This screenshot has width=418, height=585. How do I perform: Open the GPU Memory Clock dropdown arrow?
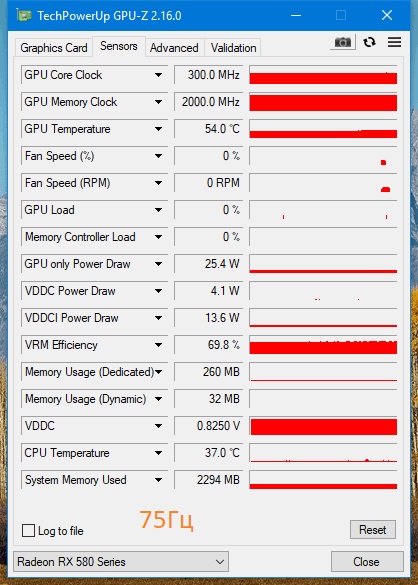(159, 102)
